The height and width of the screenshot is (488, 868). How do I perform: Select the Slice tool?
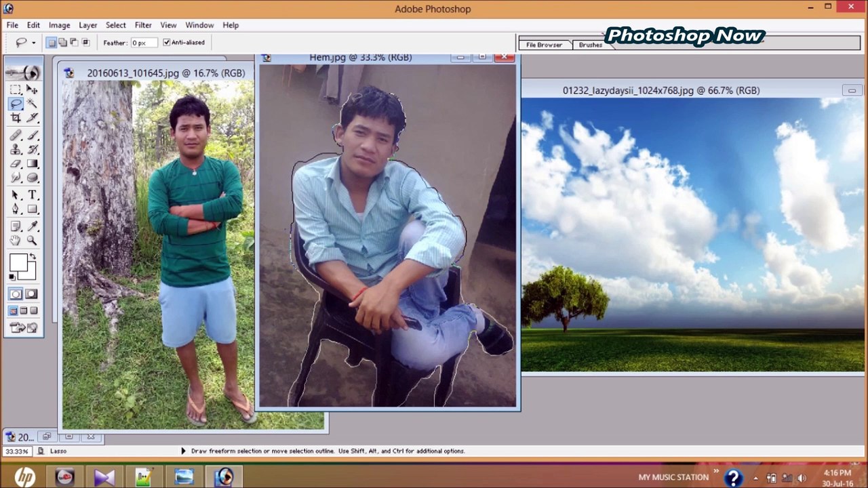click(x=32, y=118)
